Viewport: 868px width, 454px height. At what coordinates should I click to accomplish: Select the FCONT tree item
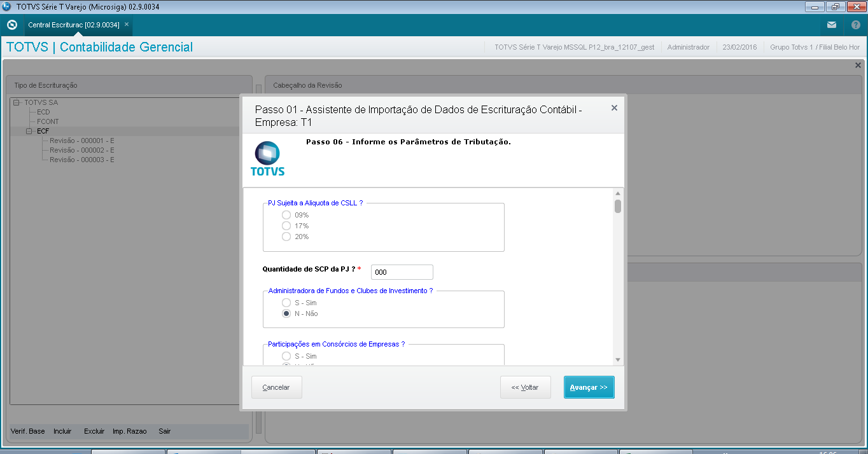(48, 121)
